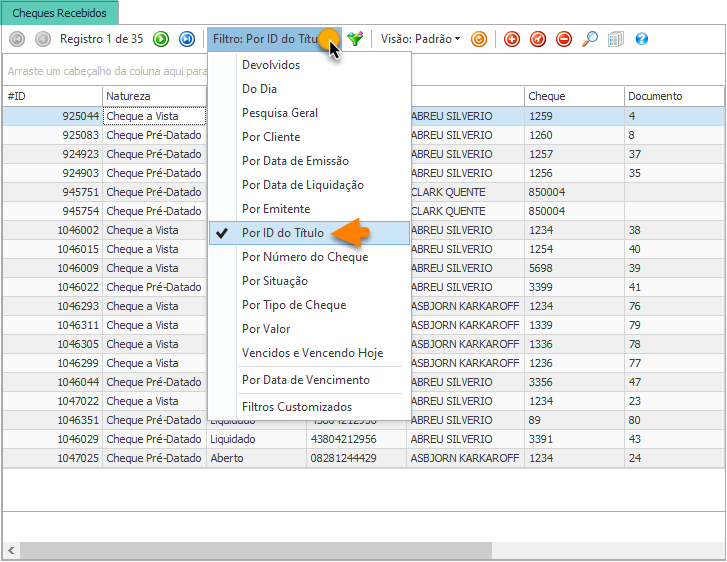Click ID cell 1046002
This screenshot has height=562, width=727.
[53, 230]
